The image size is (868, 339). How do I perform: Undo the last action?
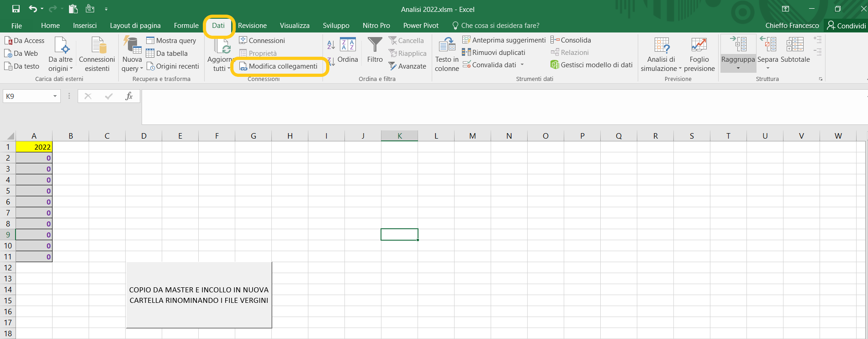tap(33, 9)
